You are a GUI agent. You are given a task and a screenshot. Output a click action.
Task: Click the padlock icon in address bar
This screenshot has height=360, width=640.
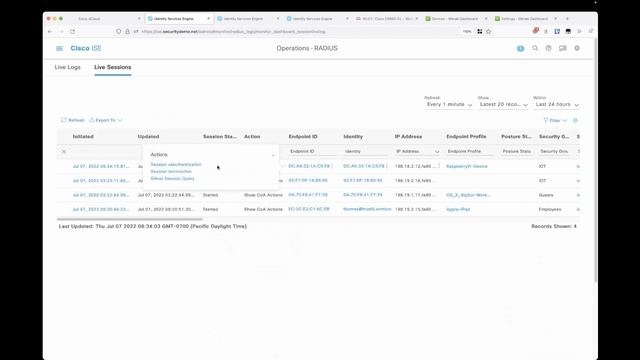[127, 31]
